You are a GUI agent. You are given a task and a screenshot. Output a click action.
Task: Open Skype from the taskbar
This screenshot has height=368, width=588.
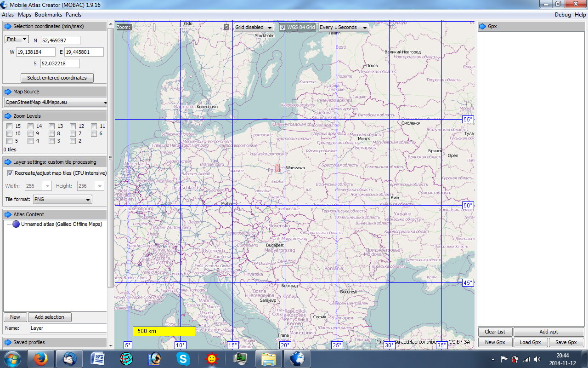tap(183, 358)
